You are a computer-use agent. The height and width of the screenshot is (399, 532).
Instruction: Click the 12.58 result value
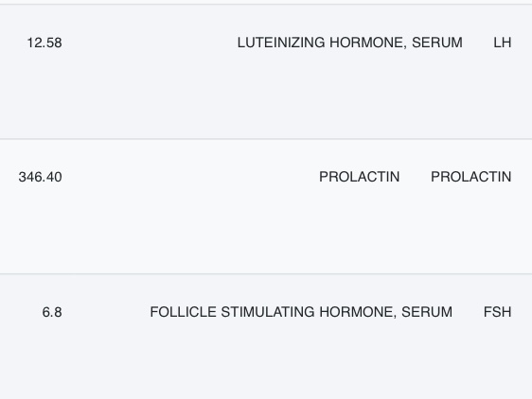44,43
